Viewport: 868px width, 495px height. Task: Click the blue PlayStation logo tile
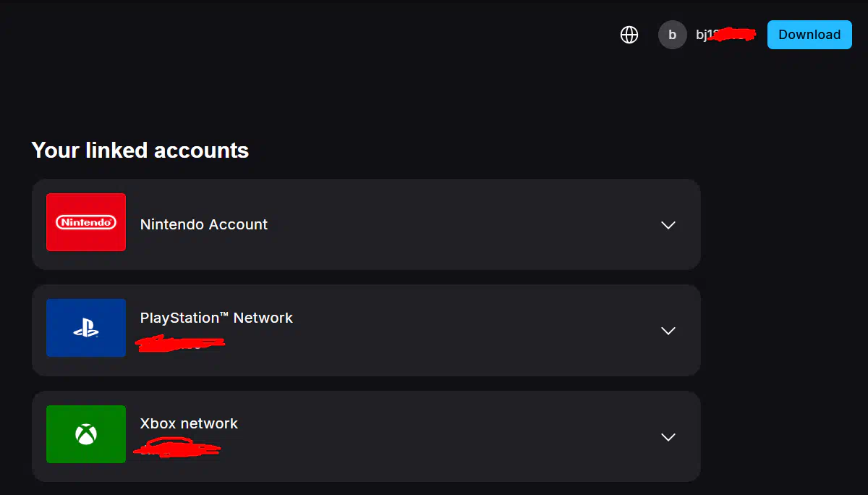click(86, 328)
